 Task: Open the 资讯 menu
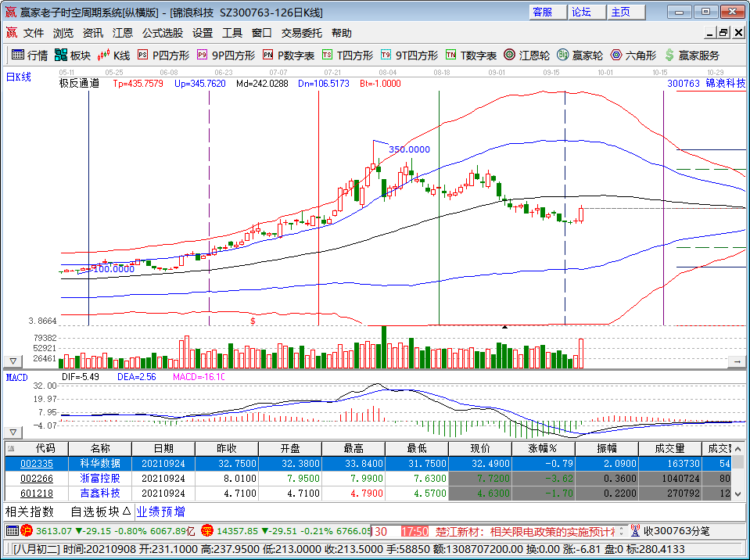click(x=93, y=33)
